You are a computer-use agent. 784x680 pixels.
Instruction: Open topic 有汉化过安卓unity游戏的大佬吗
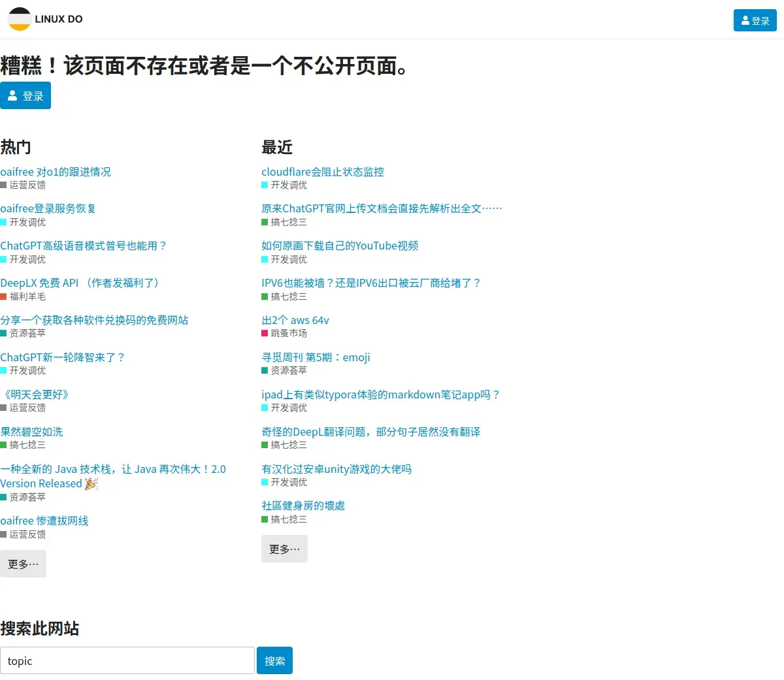pos(336,469)
